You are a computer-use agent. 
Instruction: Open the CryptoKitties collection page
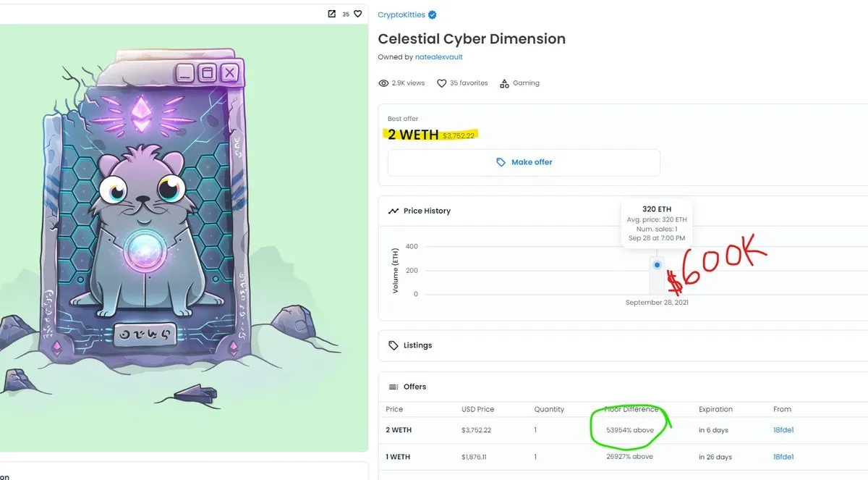[x=402, y=14]
